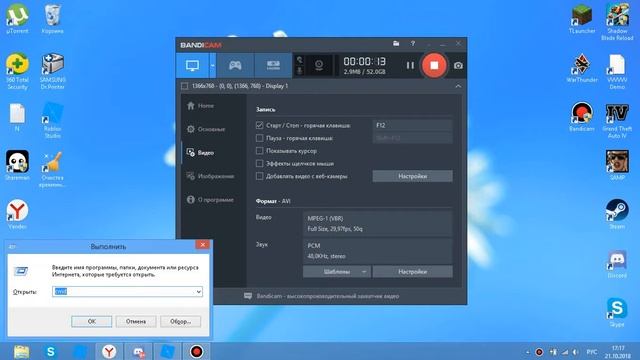Enable Показывать курсор checkbox
The image size is (640, 360).
click(259, 151)
